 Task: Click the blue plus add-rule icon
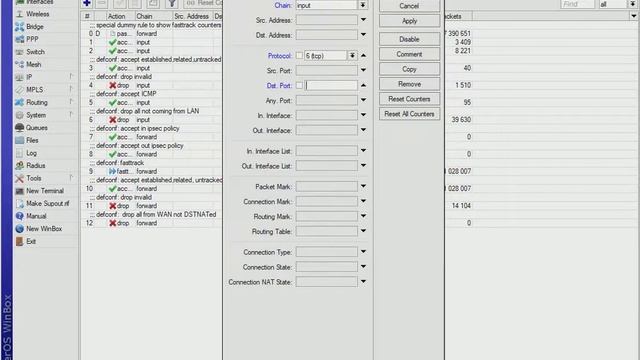87,3
